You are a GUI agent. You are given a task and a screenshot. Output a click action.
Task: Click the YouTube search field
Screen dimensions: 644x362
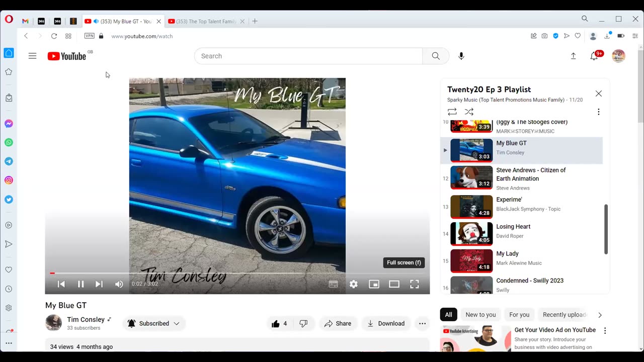click(x=308, y=56)
